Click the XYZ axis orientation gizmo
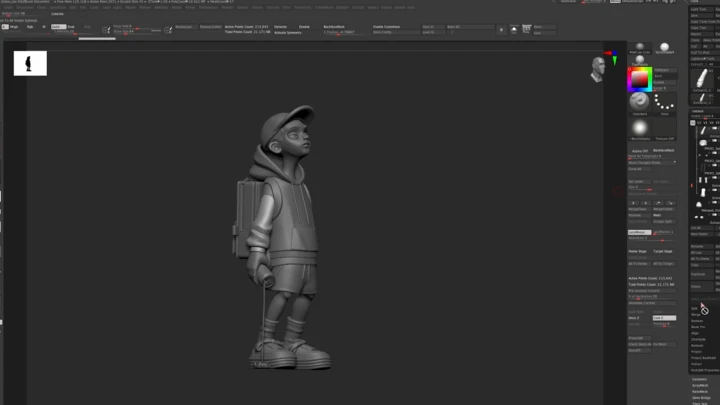This screenshot has height=405, width=720. coord(613,57)
